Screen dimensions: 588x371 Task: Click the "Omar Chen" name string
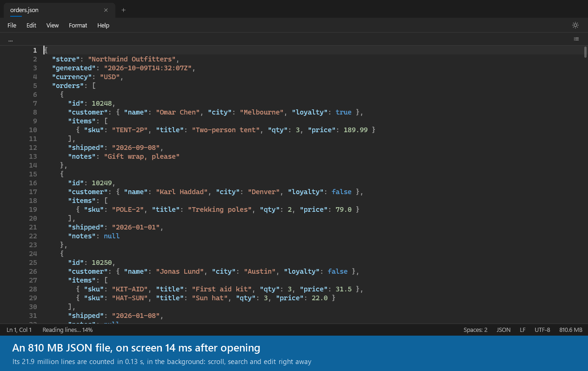(x=178, y=112)
